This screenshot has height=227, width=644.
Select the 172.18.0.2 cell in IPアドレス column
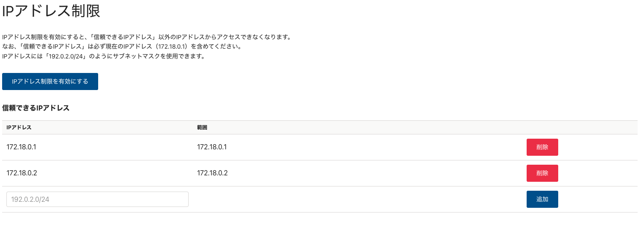[21, 173]
